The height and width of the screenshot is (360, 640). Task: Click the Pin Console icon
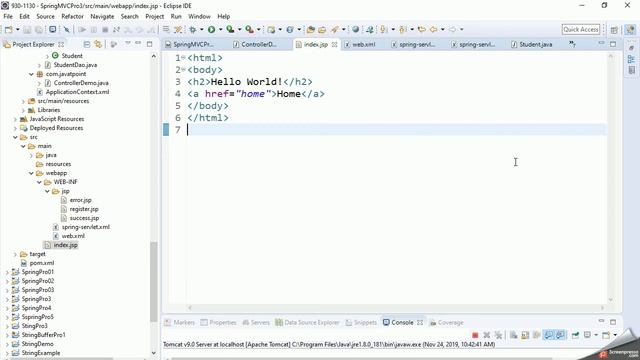[576, 335]
